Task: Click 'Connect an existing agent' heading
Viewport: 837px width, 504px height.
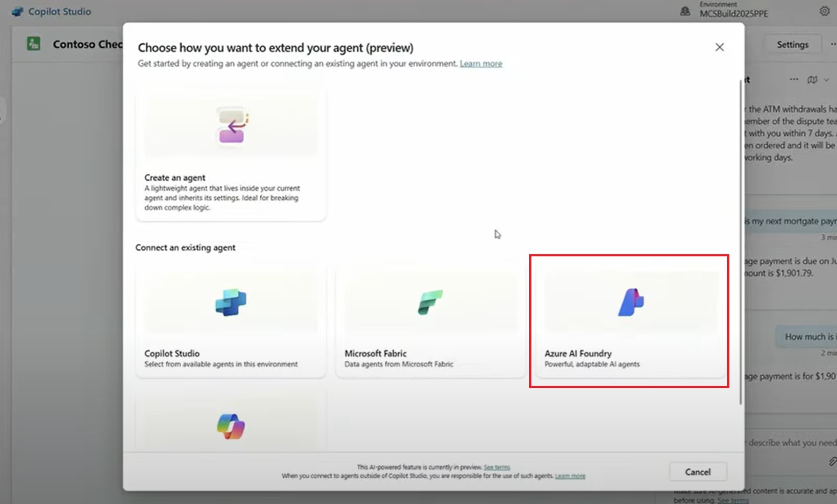Action: [x=185, y=248]
